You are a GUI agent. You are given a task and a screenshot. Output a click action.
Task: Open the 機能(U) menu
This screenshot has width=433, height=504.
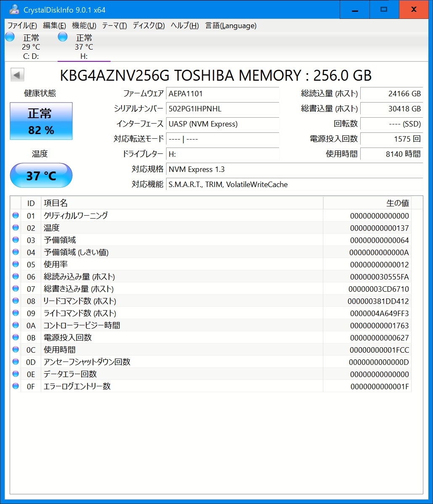point(84,25)
